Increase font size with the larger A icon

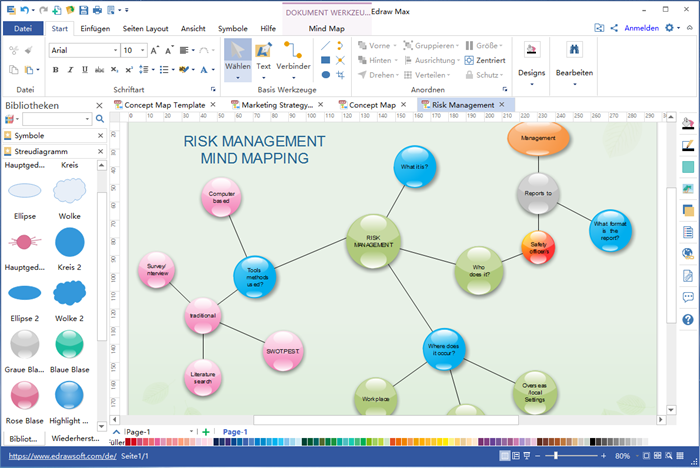154,50
